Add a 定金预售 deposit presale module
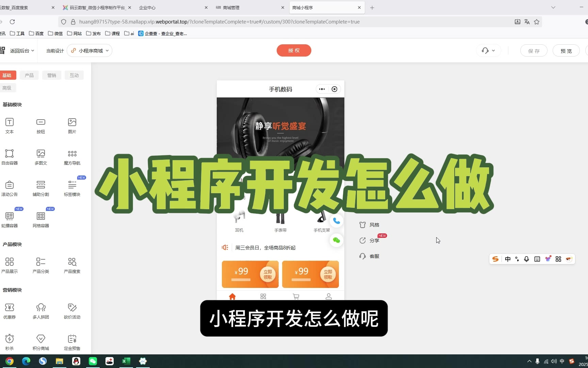The height and width of the screenshot is (368, 588). tap(72, 342)
